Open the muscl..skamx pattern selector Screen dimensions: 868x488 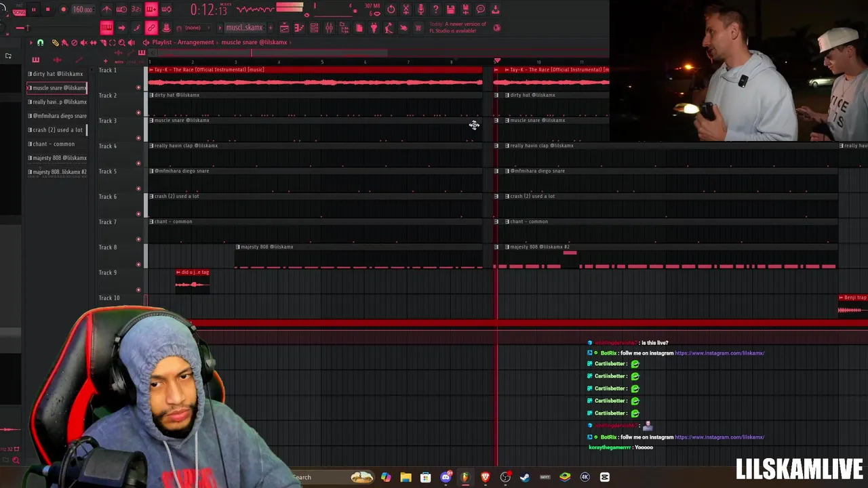tap(244, 28)
